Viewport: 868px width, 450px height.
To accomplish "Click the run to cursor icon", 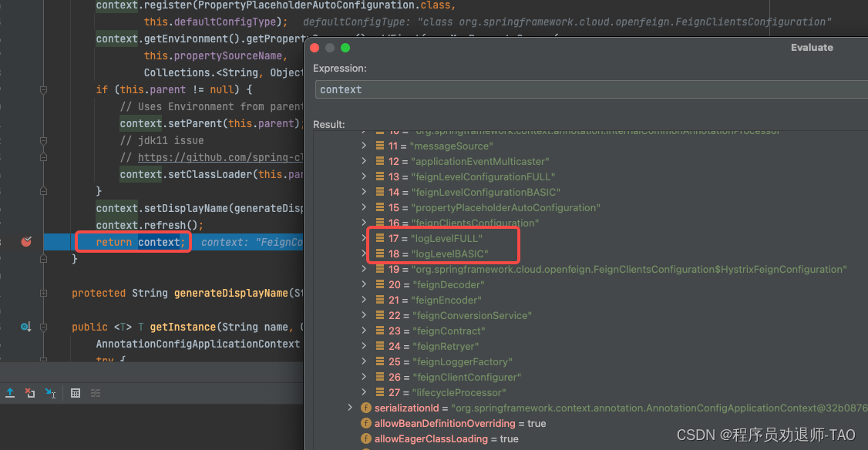I will [x=50, y=393].
